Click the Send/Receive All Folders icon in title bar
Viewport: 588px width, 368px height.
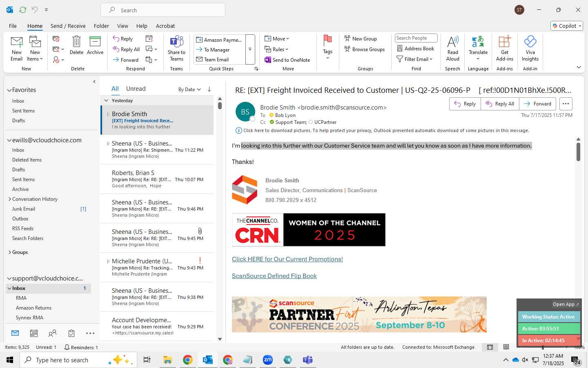(x=23, y=10)
